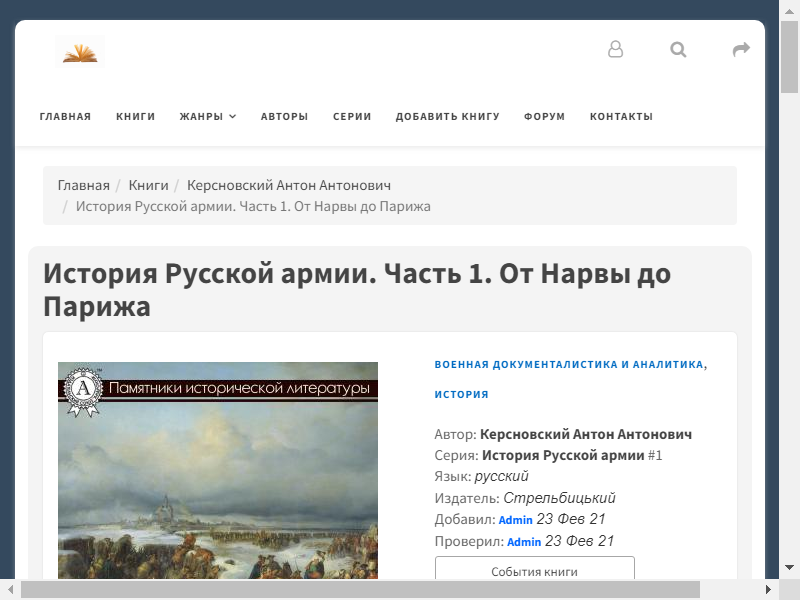
Task: Open the ВОЕННАЯ ДОКУМЕНТАЛИСТИКА И АНАЛИТИКА genre
Action: pyautogui.click(x=569, y=364)
